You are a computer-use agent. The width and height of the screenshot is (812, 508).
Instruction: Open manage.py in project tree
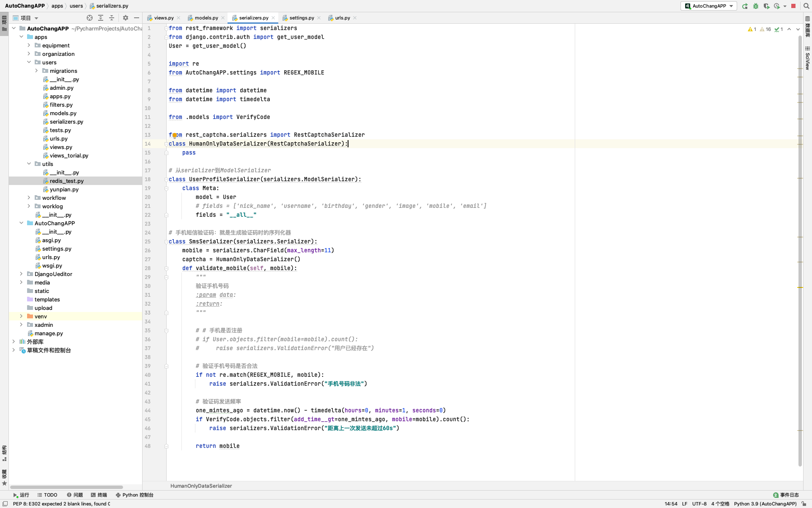point(49,333)
